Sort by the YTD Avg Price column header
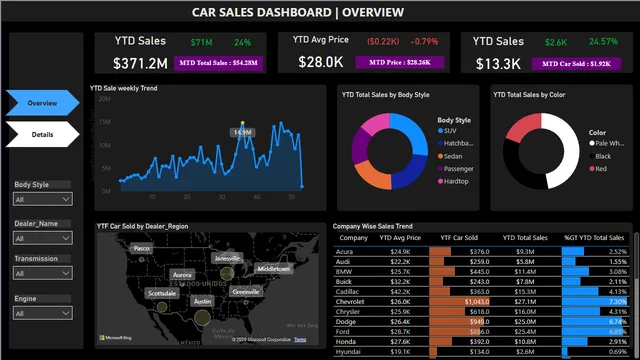Screen dimensions: 640x360 400,238
